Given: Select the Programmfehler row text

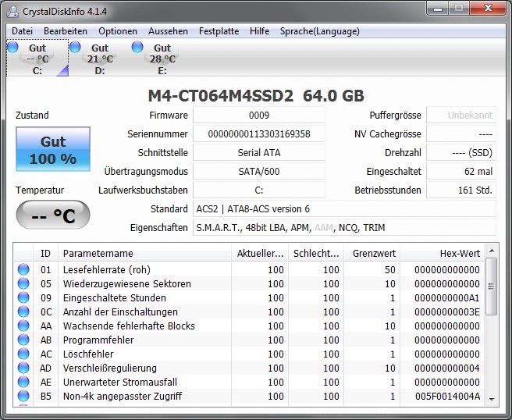Looking at the screenshot, I should pos(98,340).
